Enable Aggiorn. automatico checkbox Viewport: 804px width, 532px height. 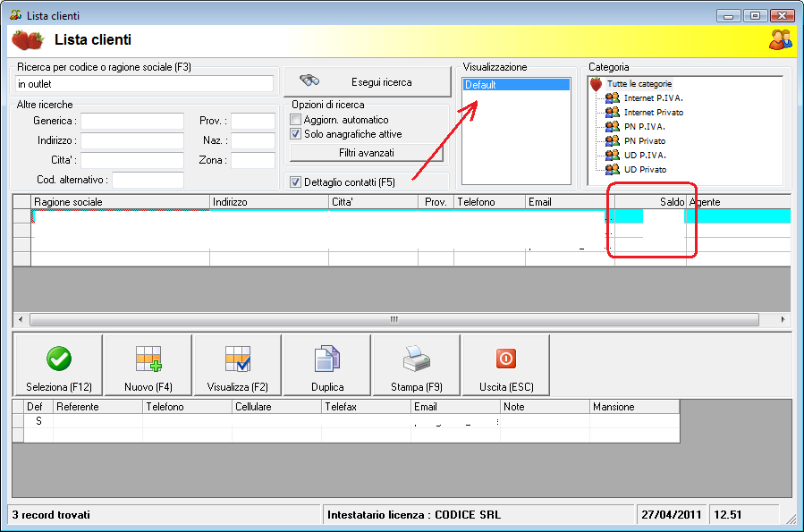click(295, 120)
